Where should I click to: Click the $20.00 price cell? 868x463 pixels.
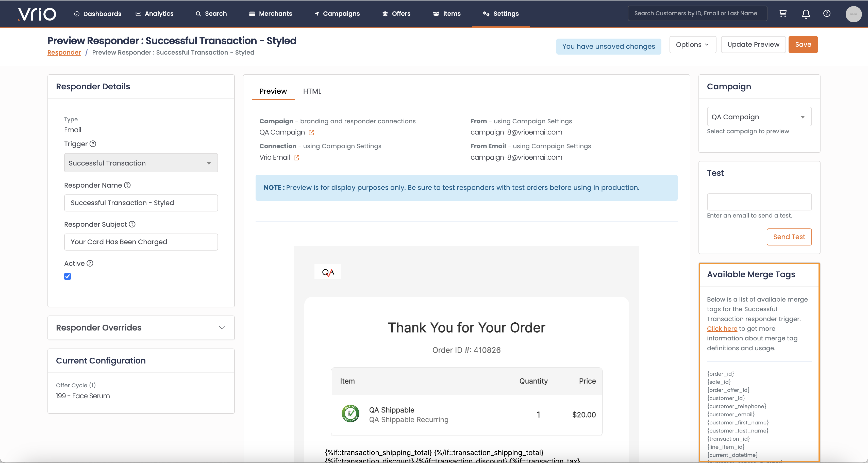point(584,415)
